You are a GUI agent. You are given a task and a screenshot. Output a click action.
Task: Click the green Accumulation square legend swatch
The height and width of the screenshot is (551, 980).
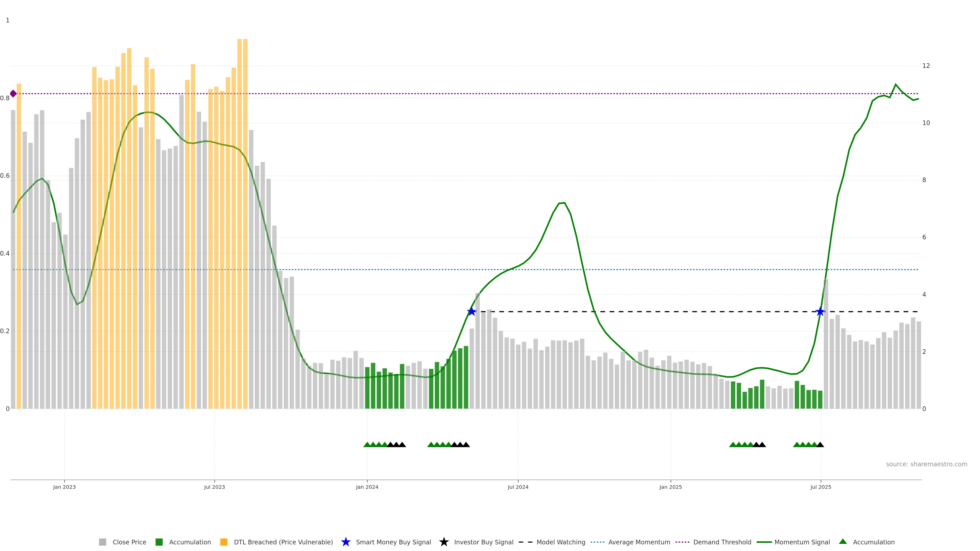tap(159, 542)
